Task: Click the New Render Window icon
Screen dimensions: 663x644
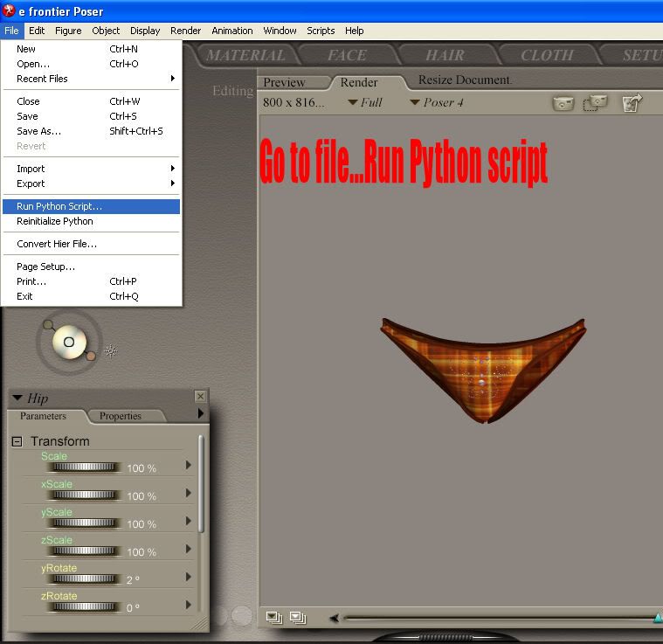Action: pyautogui.click(x=632, y=103)
